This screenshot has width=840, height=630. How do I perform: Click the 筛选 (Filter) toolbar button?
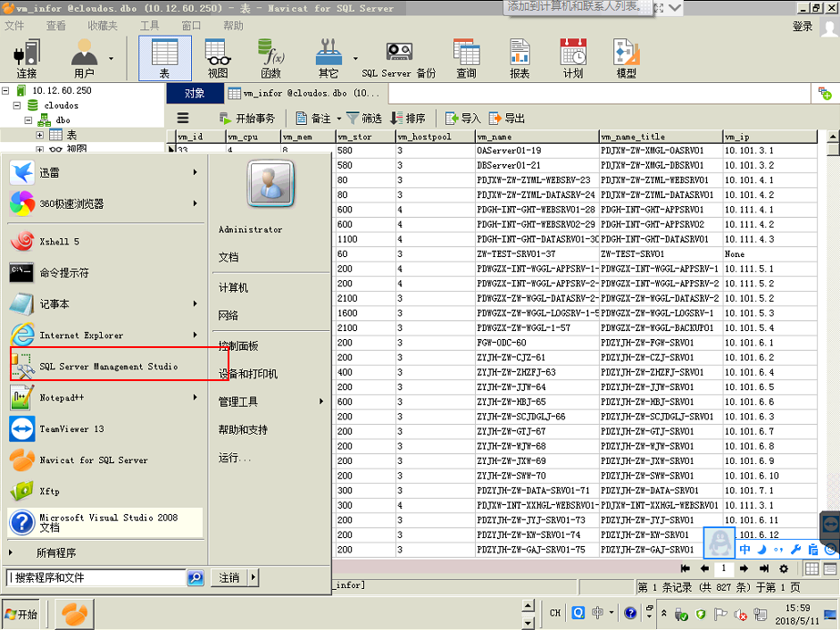[x=364, y=118]
